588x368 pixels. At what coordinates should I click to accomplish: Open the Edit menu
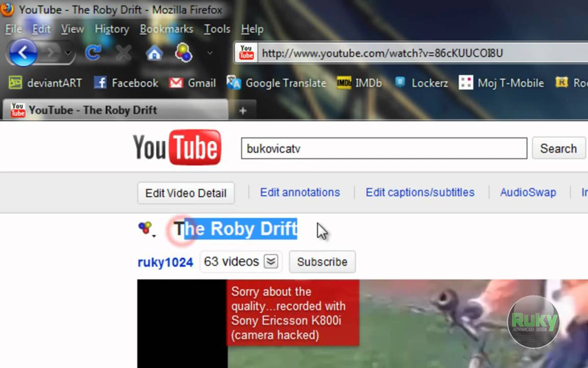[41, 29]
